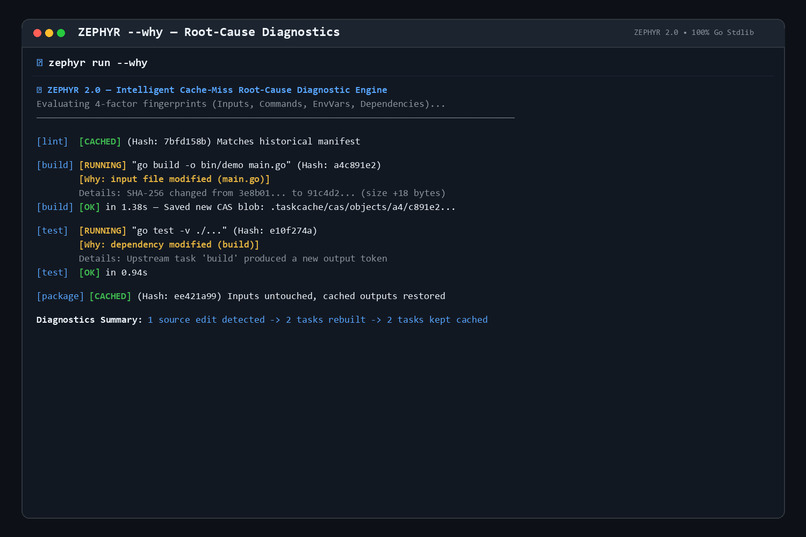Click 'in 0.94s' duration text
The height and width of the screenshot is (537, 806).
pos(126,272)
